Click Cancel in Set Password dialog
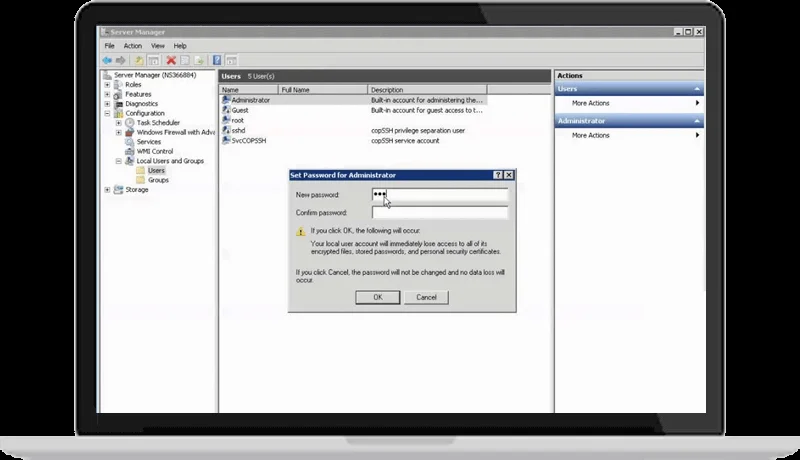Image resolution: width=800 pixels, height=460 pixels. pyautogui.click(x=426, y=297)
